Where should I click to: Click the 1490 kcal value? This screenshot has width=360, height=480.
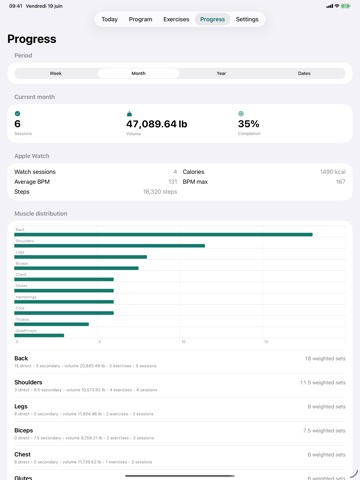coord(333,172)
